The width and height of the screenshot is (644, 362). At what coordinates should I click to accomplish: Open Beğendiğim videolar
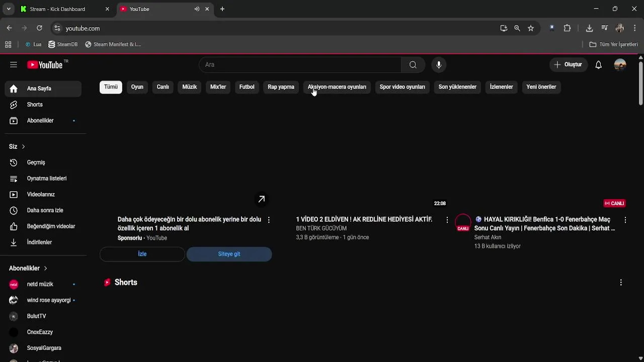(43, 226)
